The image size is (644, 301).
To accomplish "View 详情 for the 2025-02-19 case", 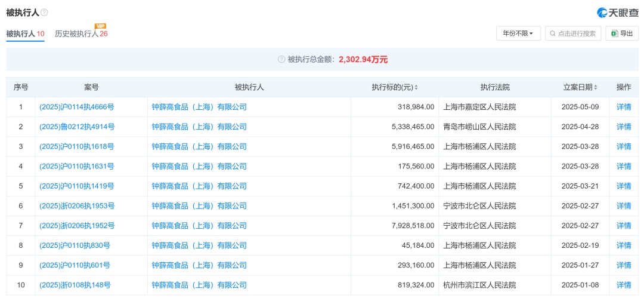I will (x=624, y=245).
